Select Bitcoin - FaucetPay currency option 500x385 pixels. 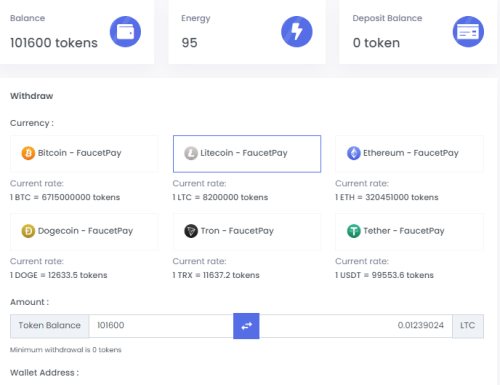tap(84, 154)
